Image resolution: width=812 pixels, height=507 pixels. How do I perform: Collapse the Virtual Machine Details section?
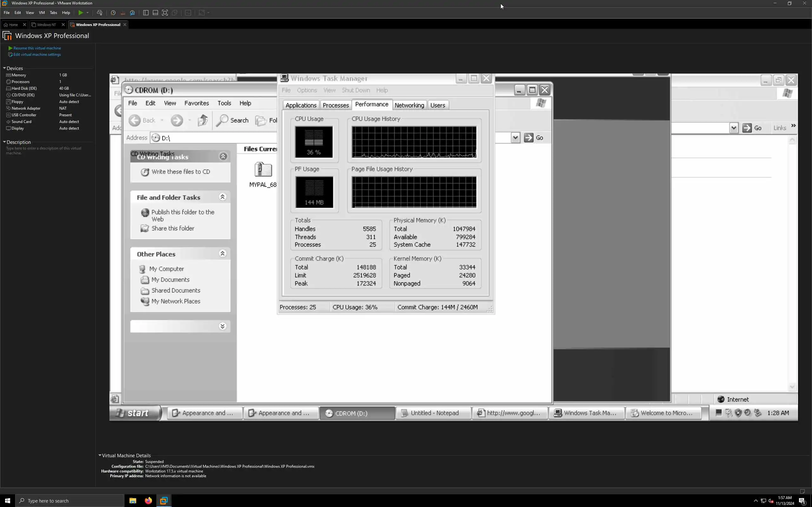tap(100, 455)
